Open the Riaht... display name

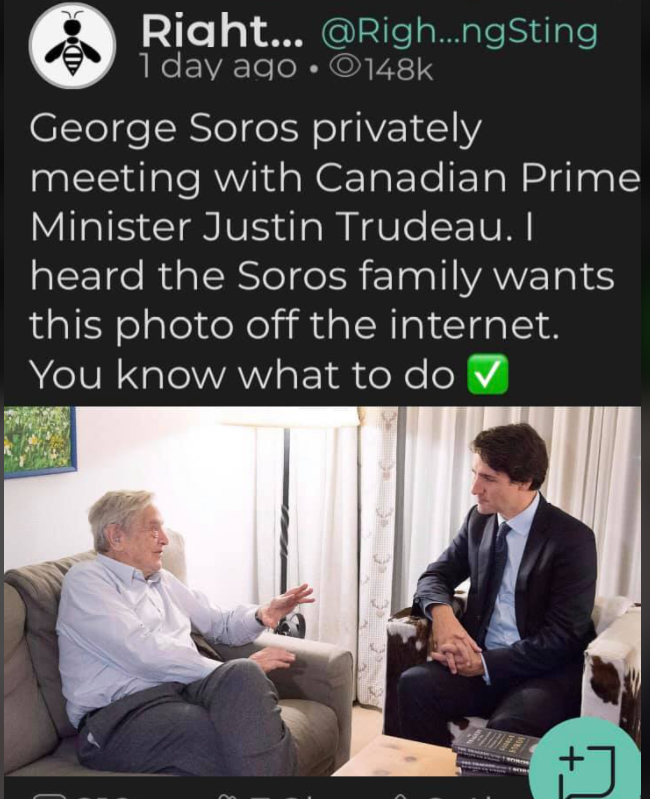tap(222, 32)
